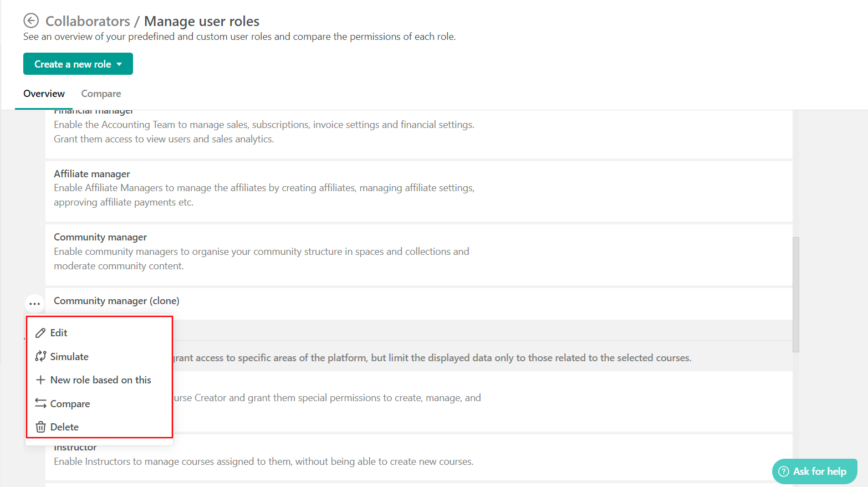Click the pencil icon next to Edit
868x487 pixels.
tap(40, 332)
